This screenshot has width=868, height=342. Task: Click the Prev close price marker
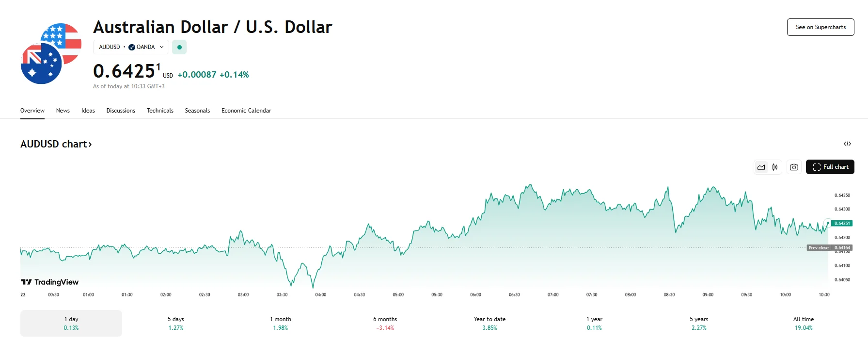[819, 247]
